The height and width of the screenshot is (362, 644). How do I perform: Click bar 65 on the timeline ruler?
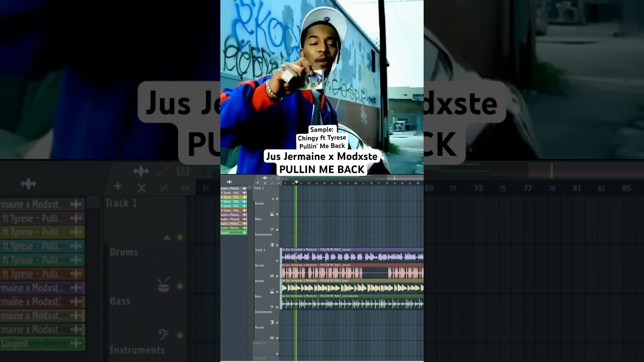(340, 184)
